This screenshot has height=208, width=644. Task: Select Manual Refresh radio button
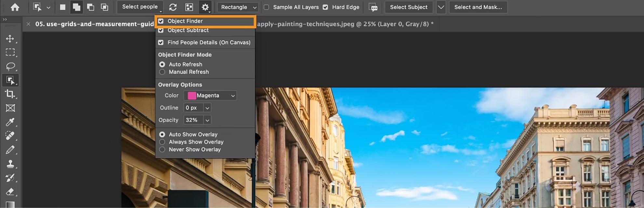click(x=162, y=72)
